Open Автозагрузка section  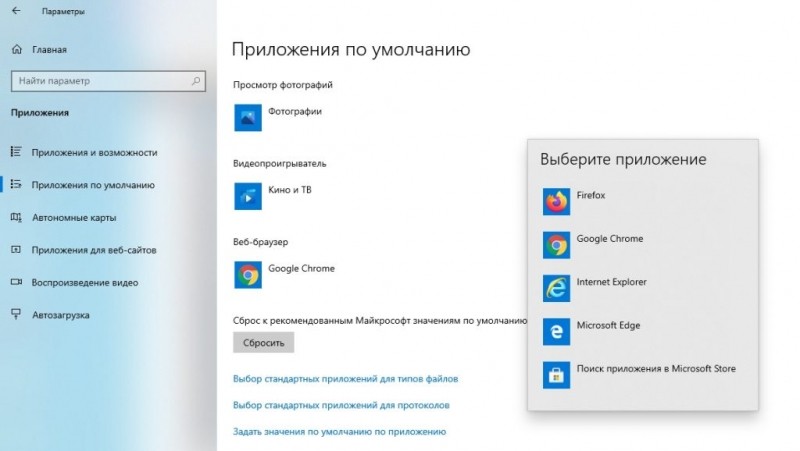(x=61, y=315)
